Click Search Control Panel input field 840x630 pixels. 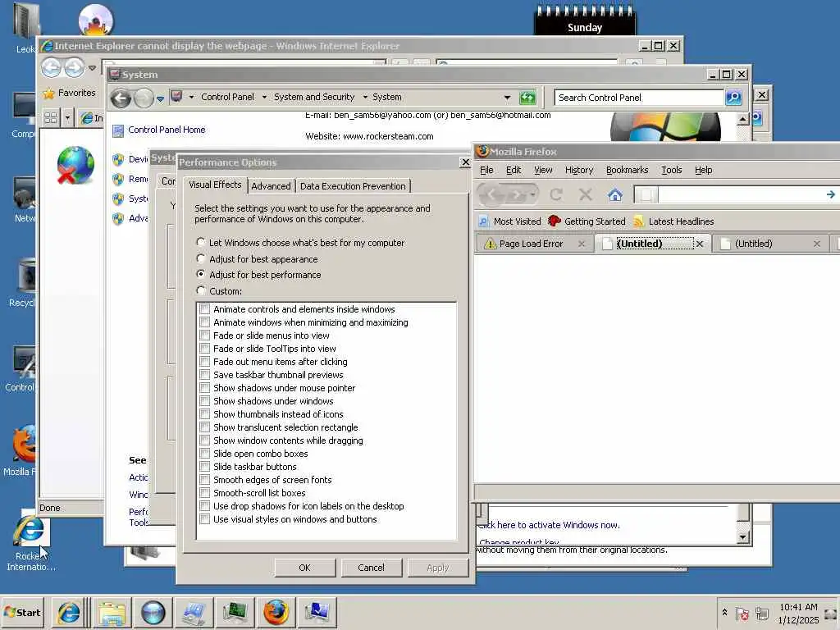point(638,98)
